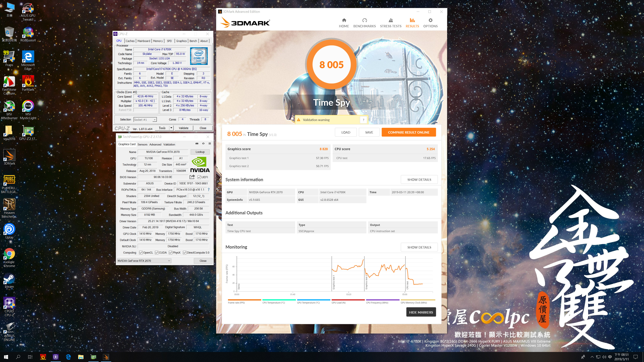The width and height of the screenshot is (644, 362).
Task: Open the ASUS GPU TweakII desktop icon
Action: [x=28, y=12]
